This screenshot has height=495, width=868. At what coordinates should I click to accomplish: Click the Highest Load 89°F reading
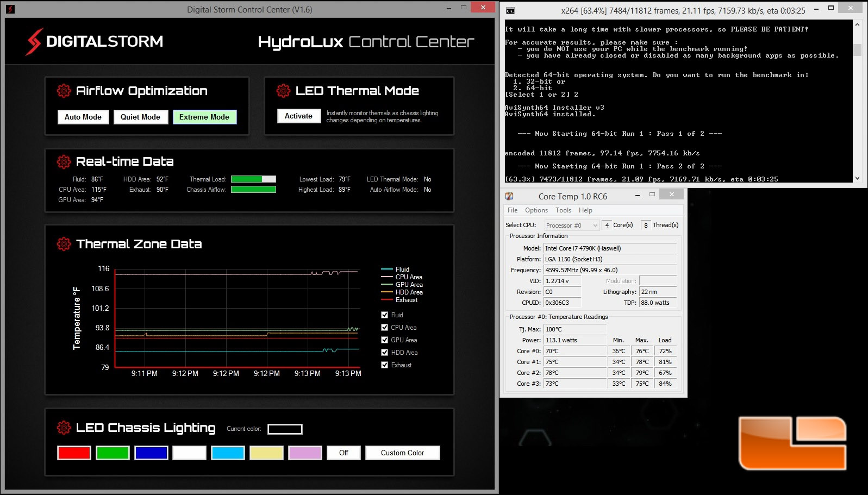point(345,190)
